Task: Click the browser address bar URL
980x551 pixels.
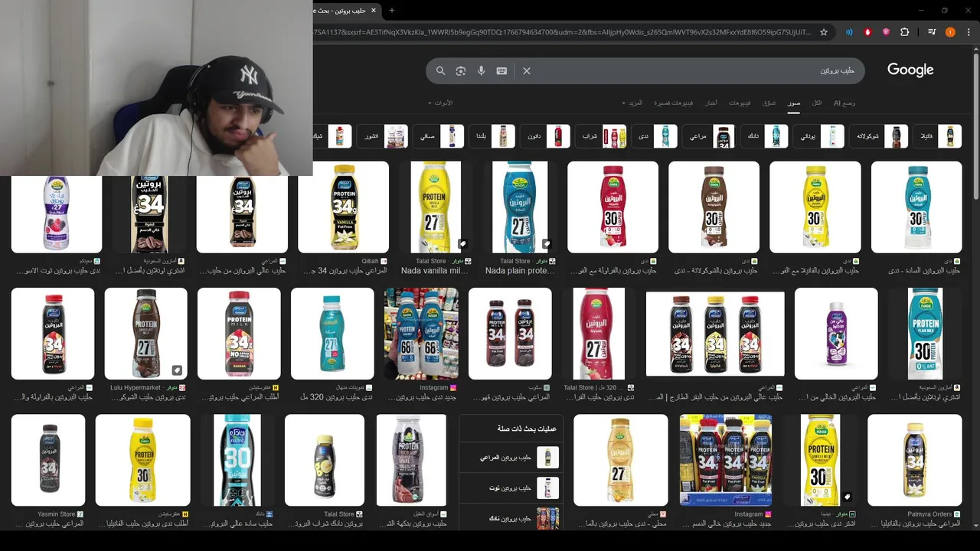Action: (x=563, y=32)
